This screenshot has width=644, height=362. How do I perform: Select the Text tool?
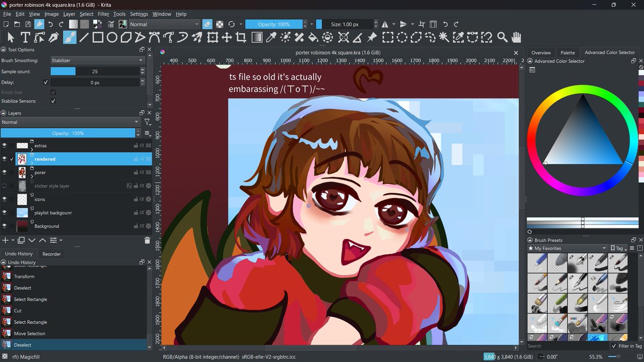pos(25,37)
